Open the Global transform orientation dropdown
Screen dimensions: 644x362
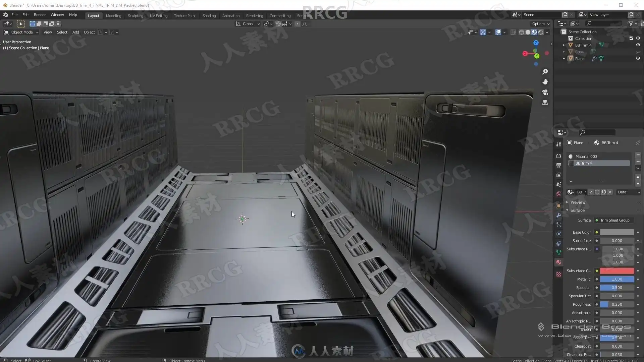click(x=248, y=24)
